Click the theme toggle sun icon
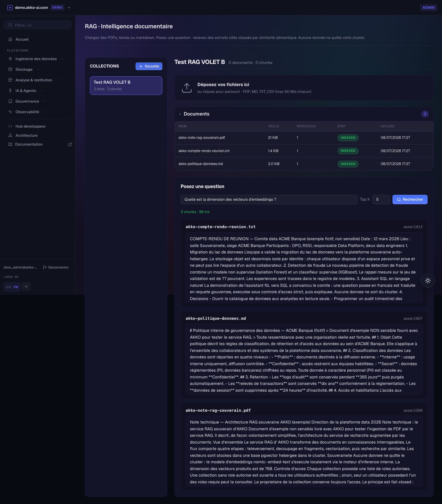Viewport: 442px width, 504px height. pyautogui.click(x=428, y=281)
